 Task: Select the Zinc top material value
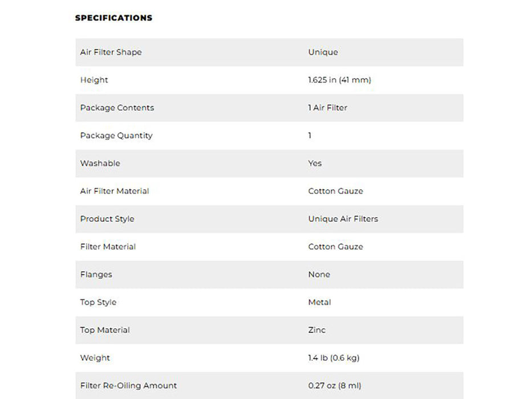coord(317,330)
